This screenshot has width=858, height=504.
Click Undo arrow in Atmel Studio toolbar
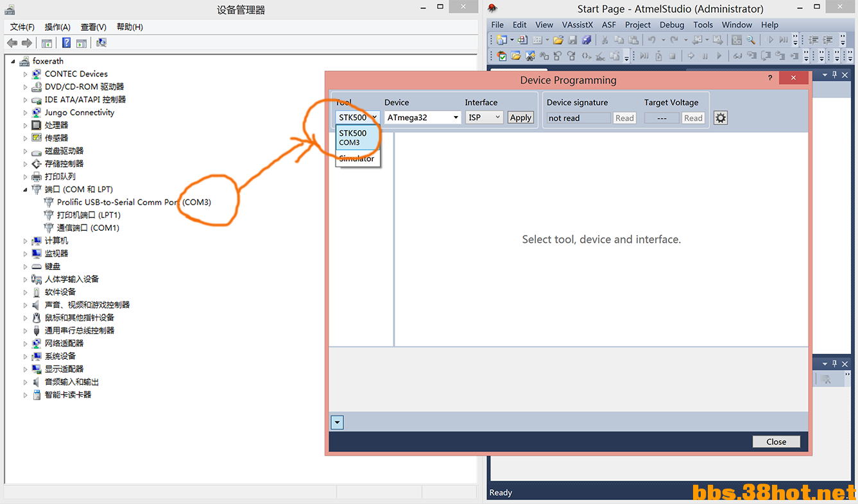[x=651, y=40]
